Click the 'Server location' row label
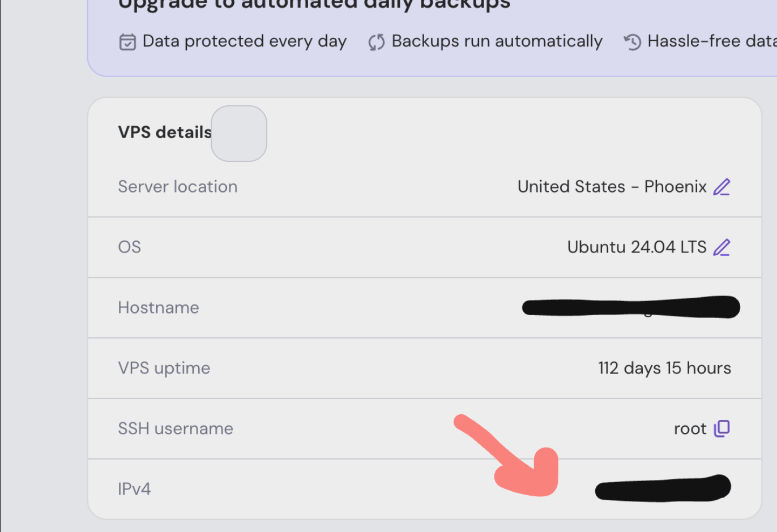777x532 pixels. [178, 187]
